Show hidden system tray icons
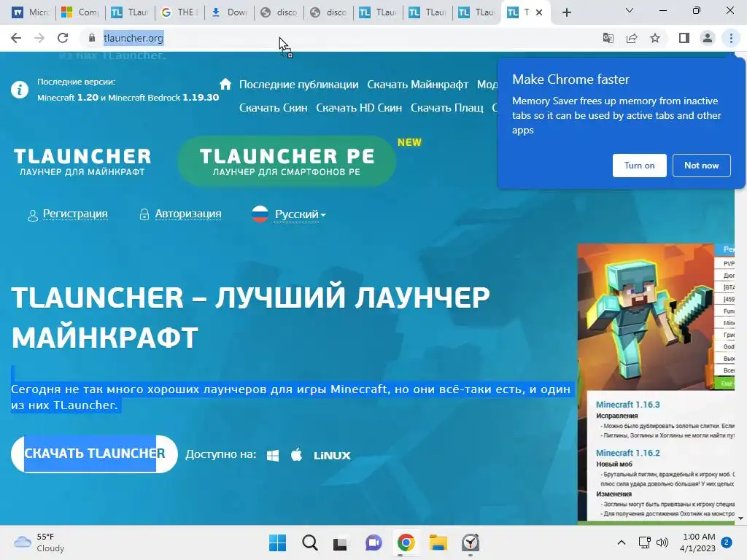747x560 pixels. click(x=622, y=542)
